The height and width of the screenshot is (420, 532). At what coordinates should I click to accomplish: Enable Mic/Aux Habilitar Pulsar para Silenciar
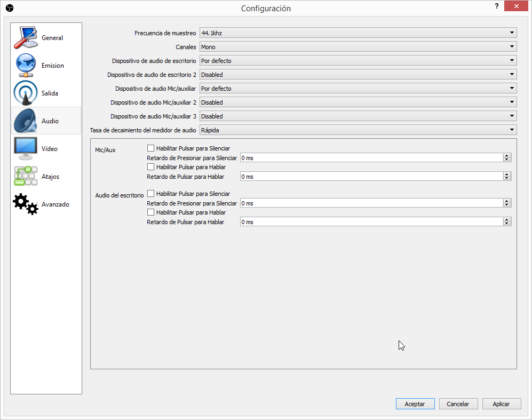pos(150,148)
